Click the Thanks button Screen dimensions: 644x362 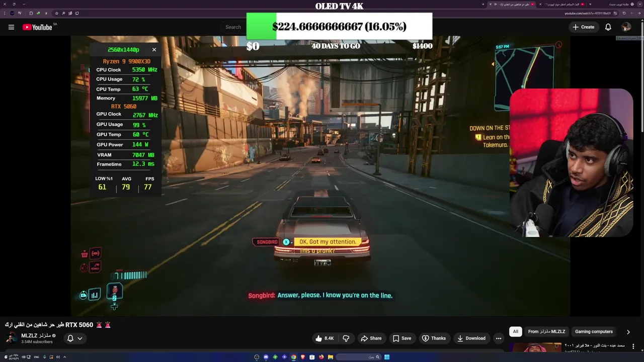pyautogui.click(x=434, y=338)
